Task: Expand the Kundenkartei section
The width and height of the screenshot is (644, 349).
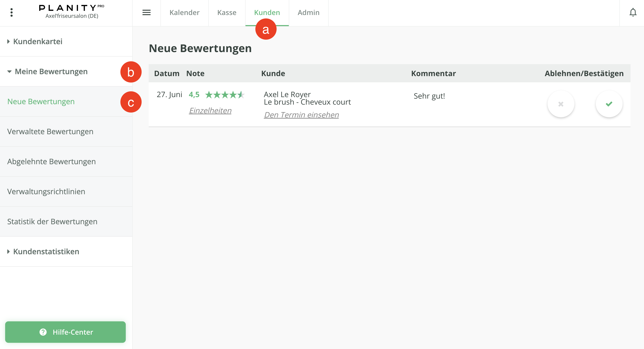Action: [37, 42]
